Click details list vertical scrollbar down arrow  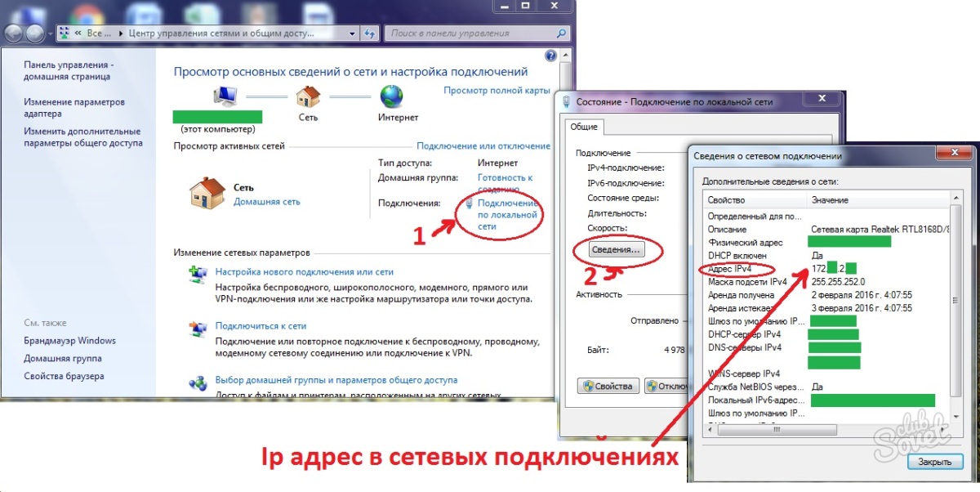coord(956,417)
